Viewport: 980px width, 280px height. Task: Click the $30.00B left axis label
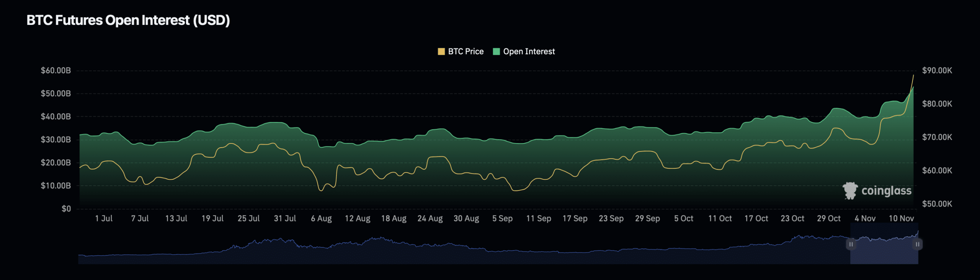tap(56, 140)
